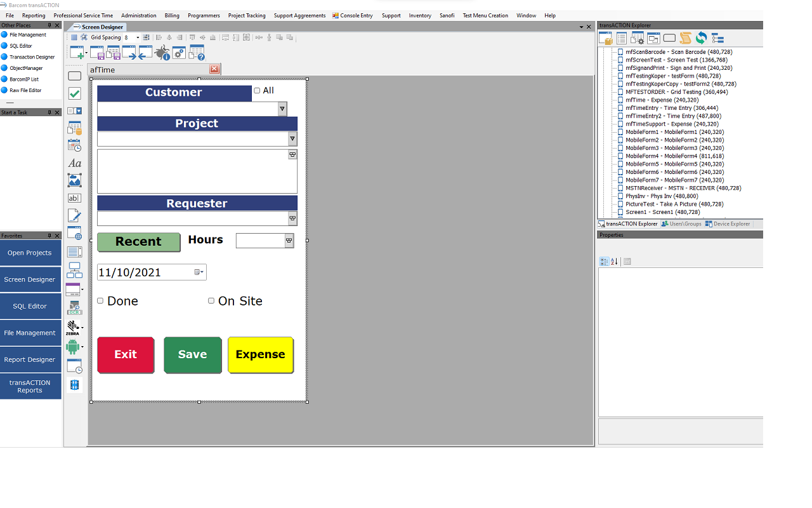
Task: Click the tree view icon in Explorer toolbar
Action: coord(717,38)
